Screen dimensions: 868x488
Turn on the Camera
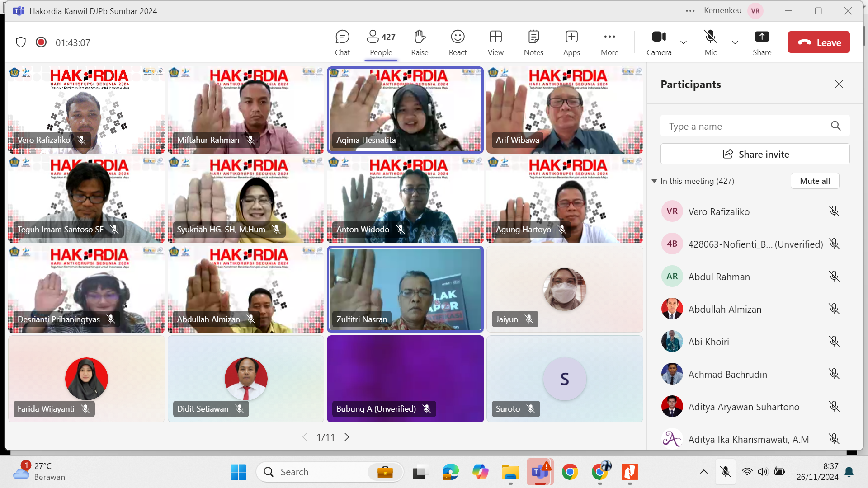click(x=659, y=43)
